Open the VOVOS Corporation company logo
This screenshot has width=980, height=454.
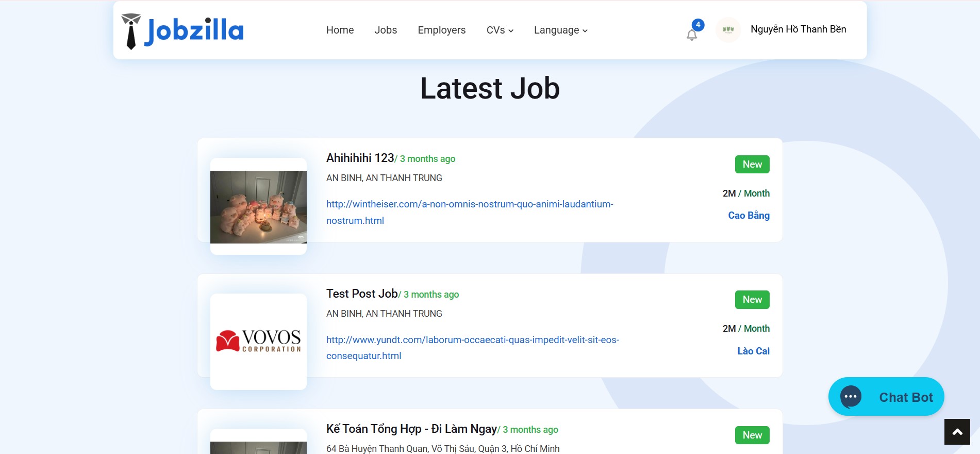(x=258, y=341)
